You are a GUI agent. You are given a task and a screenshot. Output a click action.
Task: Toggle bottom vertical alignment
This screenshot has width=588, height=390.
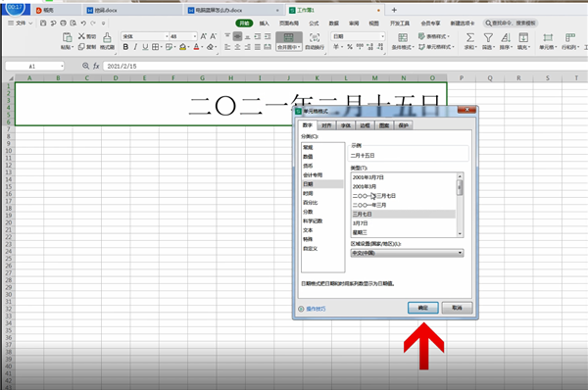pyautogui.click(x=248, y=36)
